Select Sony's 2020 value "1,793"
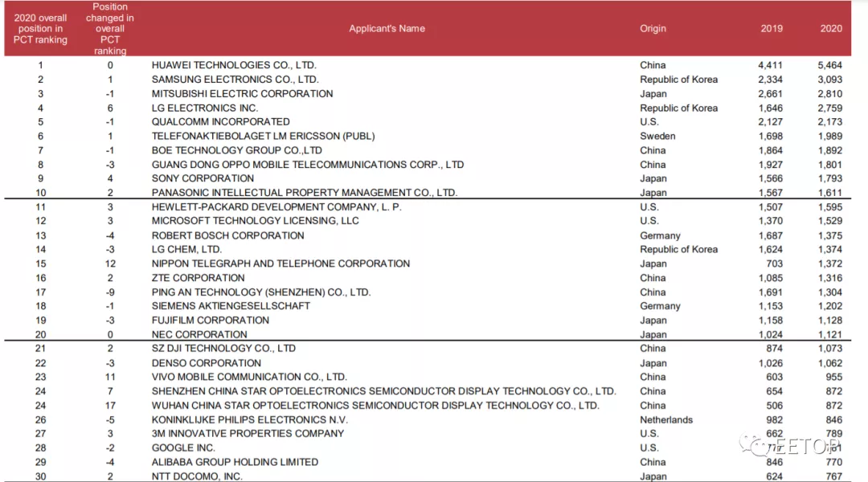This screenshot has height=482, width=868. pyautogui.click(x=829, y=179)
